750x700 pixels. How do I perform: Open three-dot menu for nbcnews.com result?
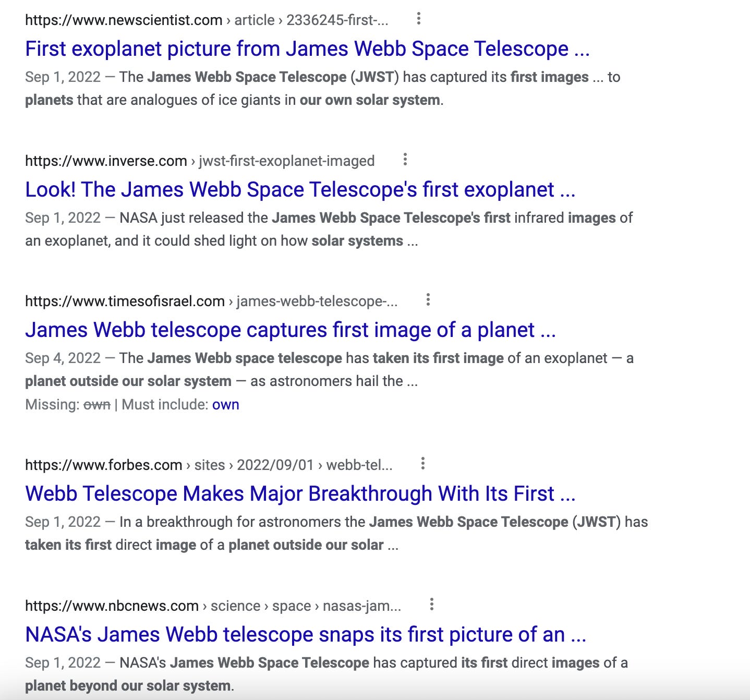[x=431, y=605]
